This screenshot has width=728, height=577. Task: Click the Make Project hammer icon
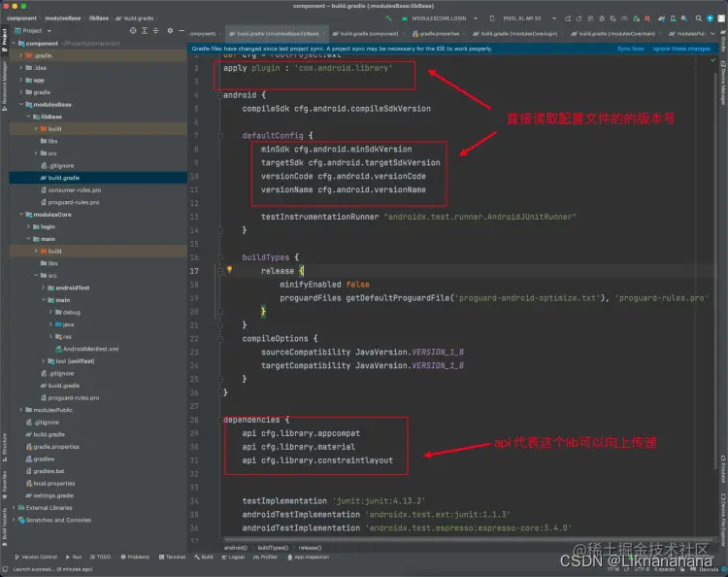(x=388, y=18)
